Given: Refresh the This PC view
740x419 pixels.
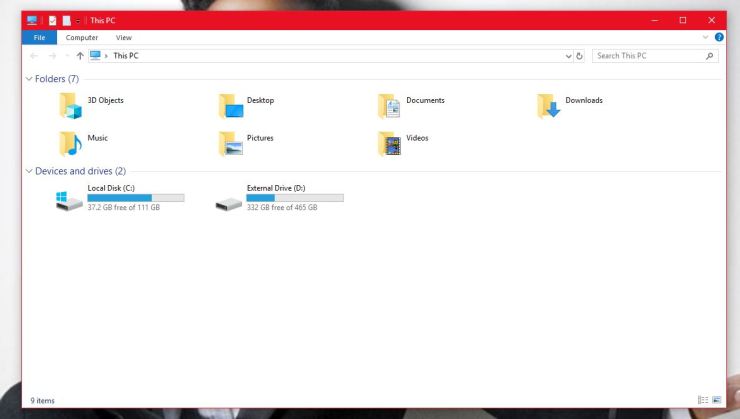Looking at the screenshot, I should [580, 56].
